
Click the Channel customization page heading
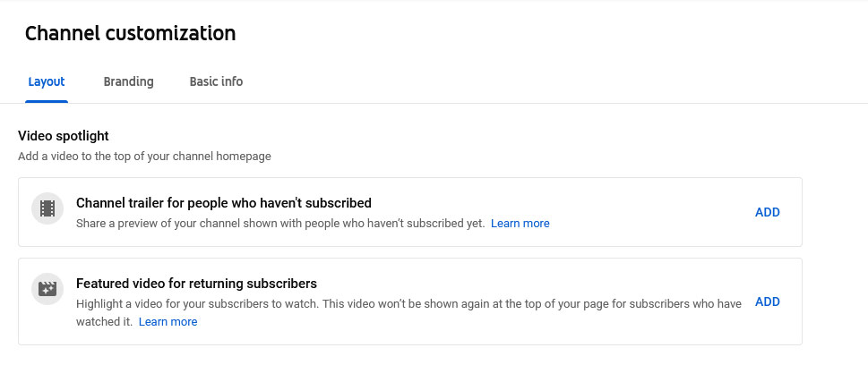[x=130, y=33]
